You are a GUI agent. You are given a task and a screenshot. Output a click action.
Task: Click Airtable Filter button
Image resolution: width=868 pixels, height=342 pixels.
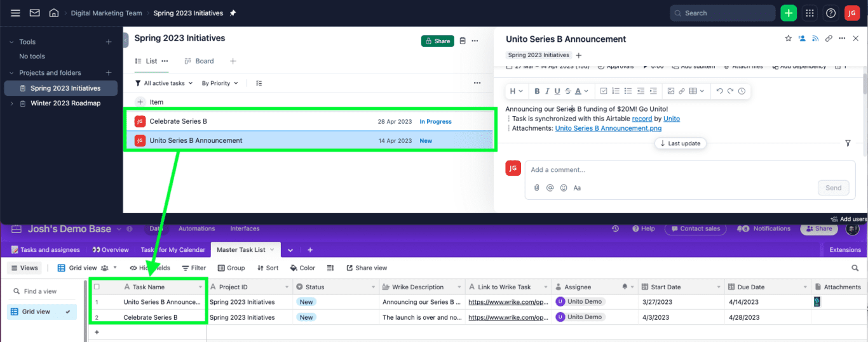point(194,268)
